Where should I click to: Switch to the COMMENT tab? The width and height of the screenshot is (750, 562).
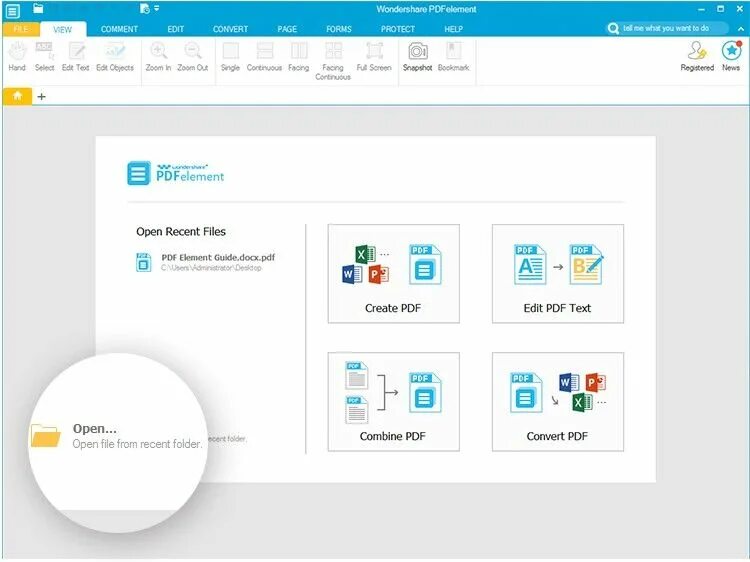coord(119,29)
